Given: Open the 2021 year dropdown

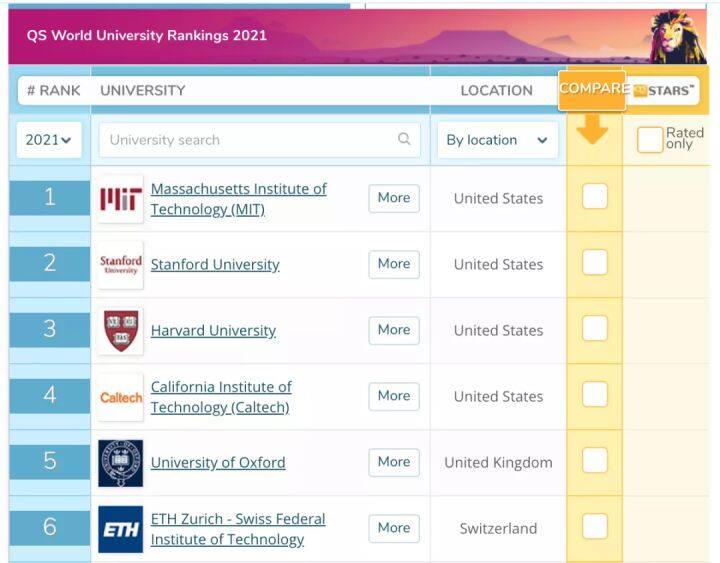Looking at the screenshot, I should pos(49,140).
